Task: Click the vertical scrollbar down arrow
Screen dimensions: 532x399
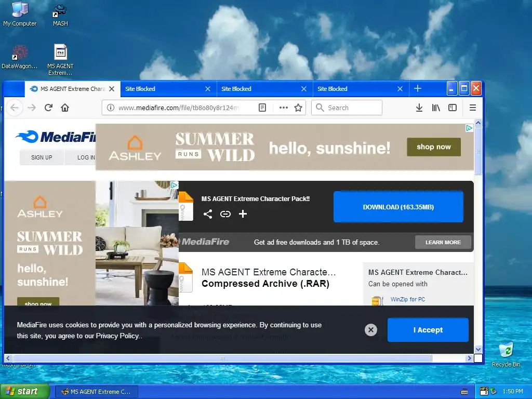Action: click(478, 350)
